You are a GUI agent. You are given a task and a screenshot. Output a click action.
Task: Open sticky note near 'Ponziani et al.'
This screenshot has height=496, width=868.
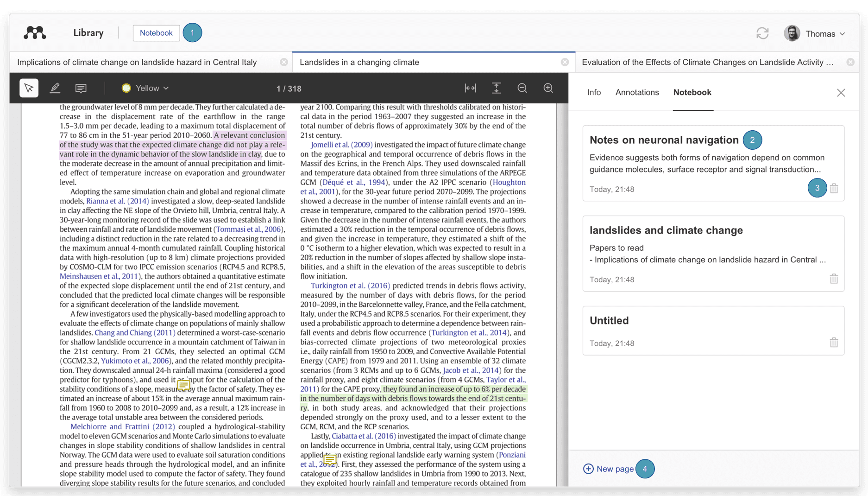(x=330, y=459)
